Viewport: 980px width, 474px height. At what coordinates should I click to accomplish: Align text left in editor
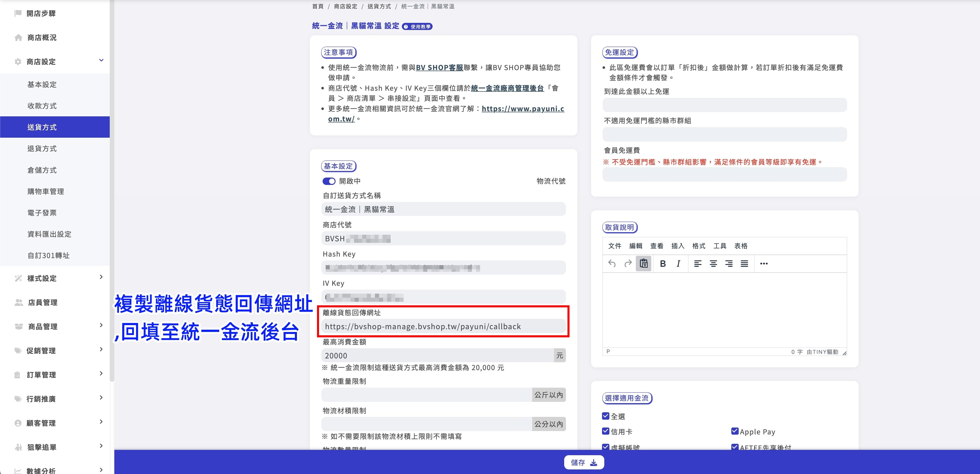(698, 264)
